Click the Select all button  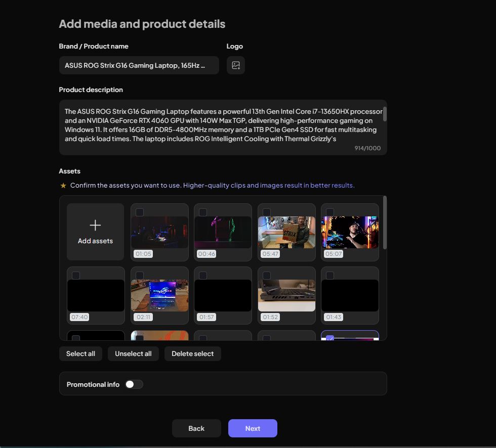80,353
